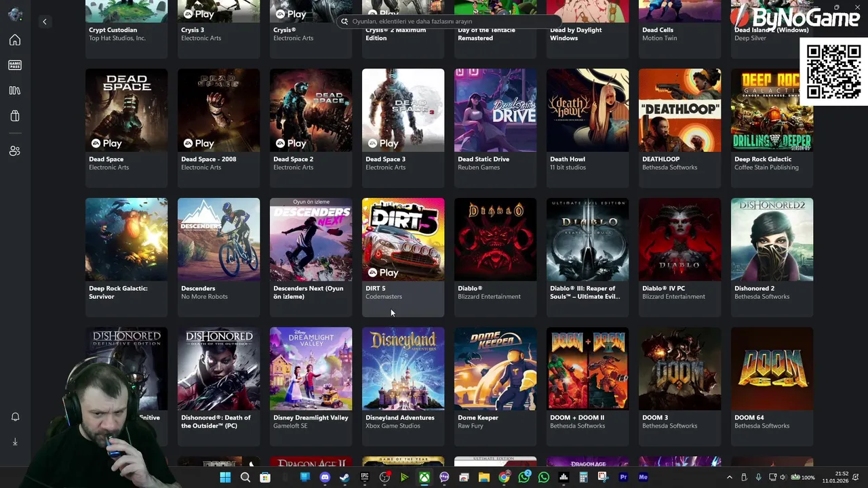Screen dimensions: 868x488
Task: Open the notifications bell in sidebar
Action: [x=15, y=417]
